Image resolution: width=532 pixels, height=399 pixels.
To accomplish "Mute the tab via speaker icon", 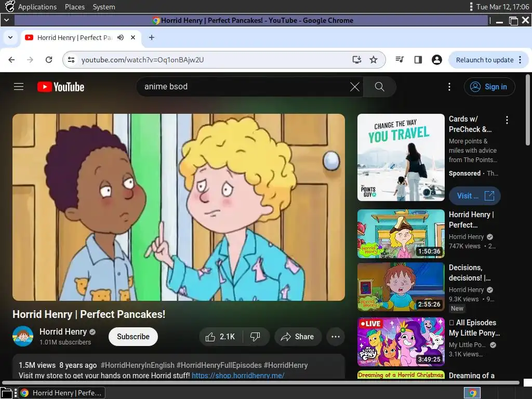I will coord(121,37).
